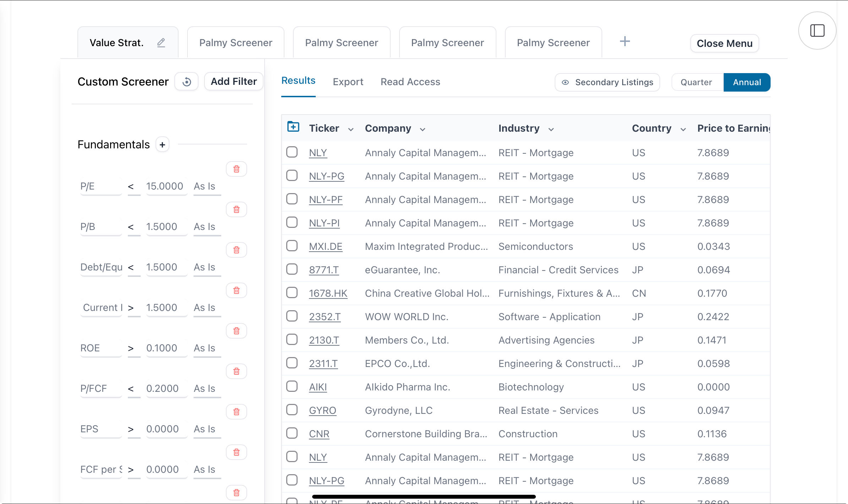Viewport: 848px width, 504px height.
Task: Delete the P/FCF filter
Action: point(237,371)
